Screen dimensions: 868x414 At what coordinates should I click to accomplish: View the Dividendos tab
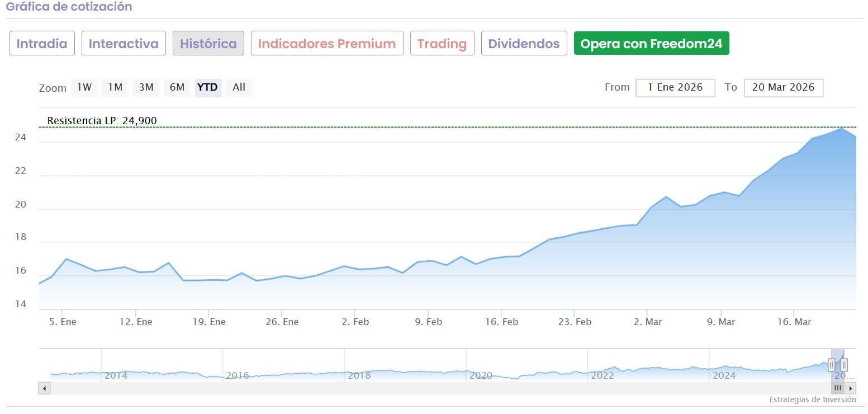click(524, 44)
